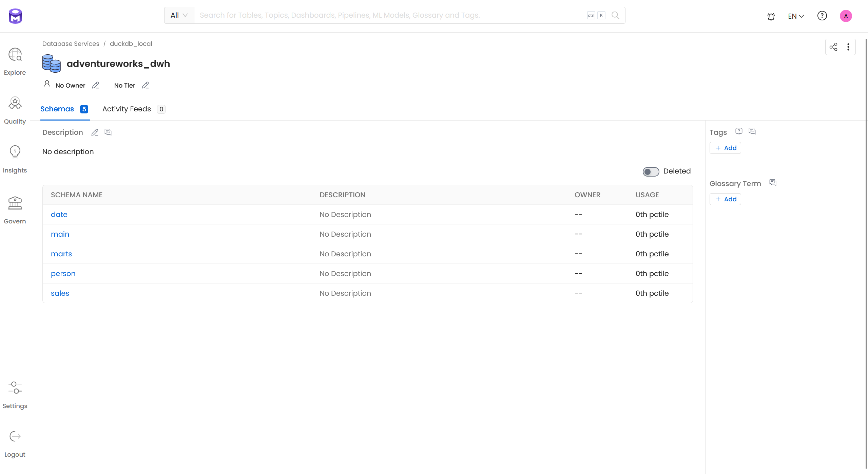Open the Insights lightbulb icon
The image size is (868, 474).
[15, 152]
